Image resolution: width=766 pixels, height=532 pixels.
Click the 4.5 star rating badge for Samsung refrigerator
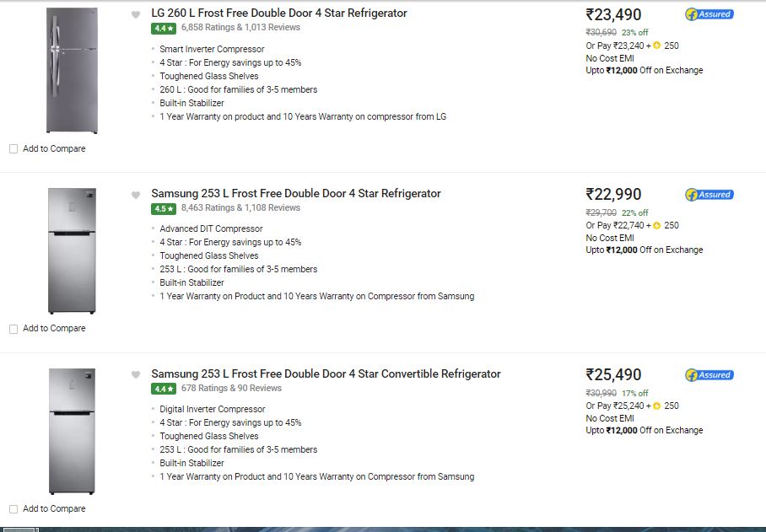click(163, 208)
